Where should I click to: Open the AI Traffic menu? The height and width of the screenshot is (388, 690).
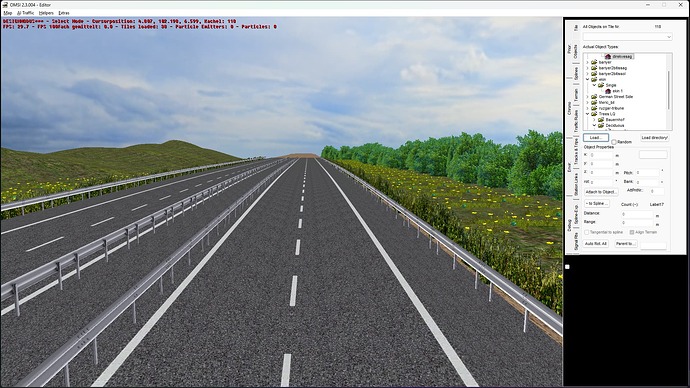26,13
